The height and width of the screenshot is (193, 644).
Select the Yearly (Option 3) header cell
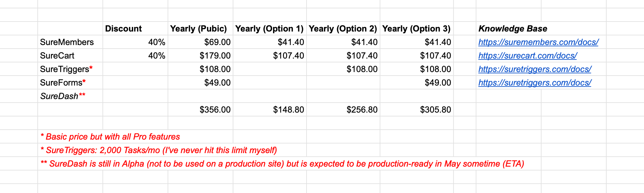(416, 29)
